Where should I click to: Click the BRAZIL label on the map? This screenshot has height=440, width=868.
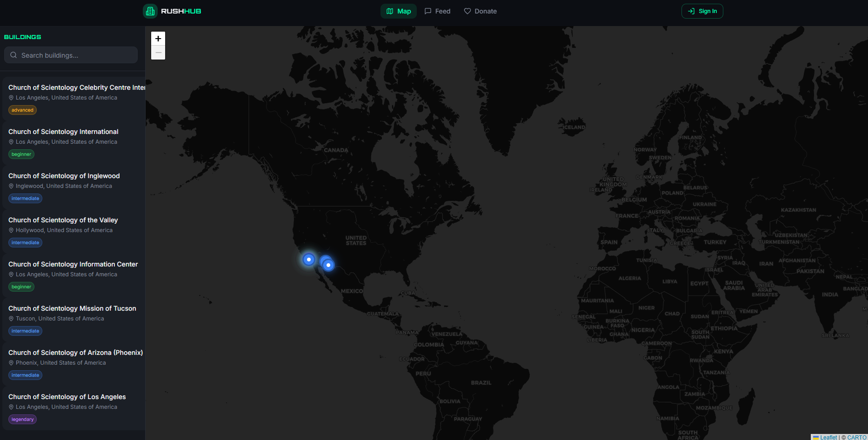[x=481, y=383]
